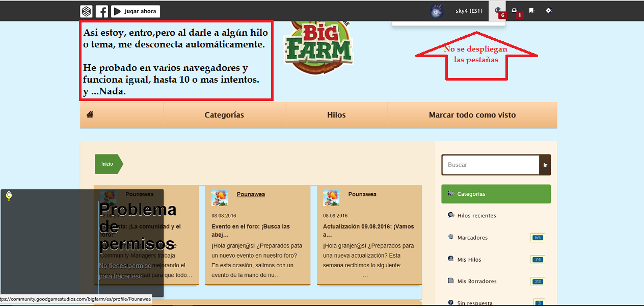Screen dimensions: 644x306
Task: Select Categorías in the sidebar menu
Action: pos(496,194)
